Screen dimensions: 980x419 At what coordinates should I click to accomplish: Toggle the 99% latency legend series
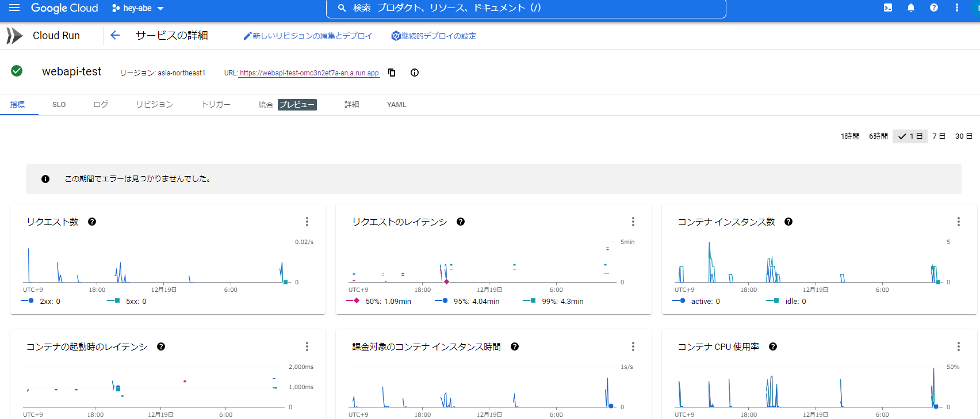click(x=553, y=301)
